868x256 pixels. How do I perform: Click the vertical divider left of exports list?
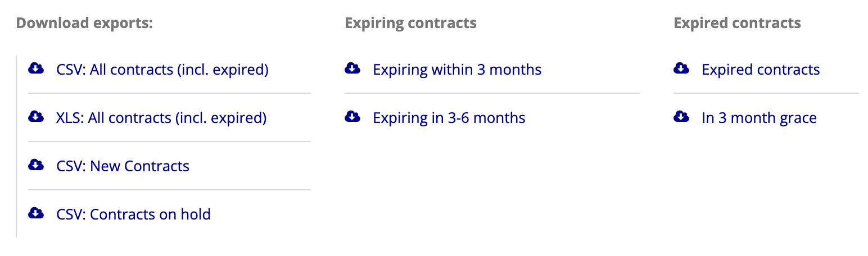(x=17, y=146)
